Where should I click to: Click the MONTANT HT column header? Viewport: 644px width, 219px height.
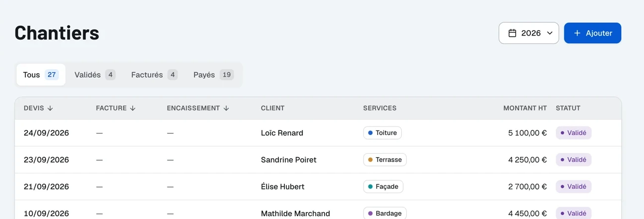[x=525, y=108]
